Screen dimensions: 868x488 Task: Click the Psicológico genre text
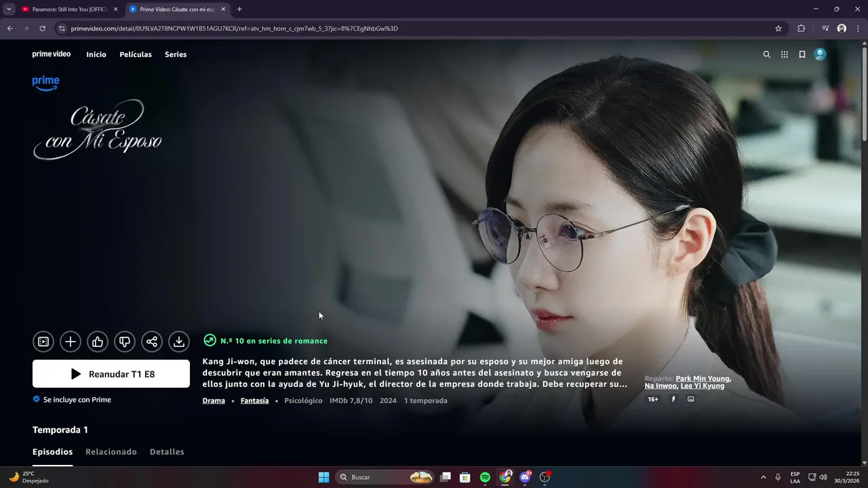[x=303, y=401]
